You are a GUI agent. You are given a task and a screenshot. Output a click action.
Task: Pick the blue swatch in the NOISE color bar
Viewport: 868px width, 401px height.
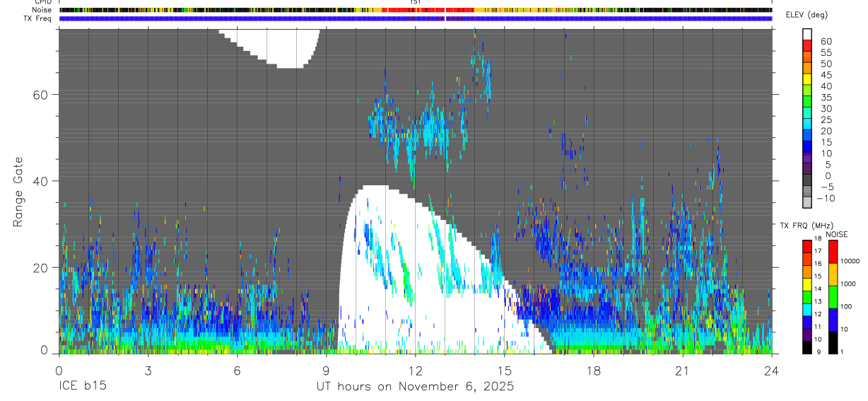click(x=833, y=320)
